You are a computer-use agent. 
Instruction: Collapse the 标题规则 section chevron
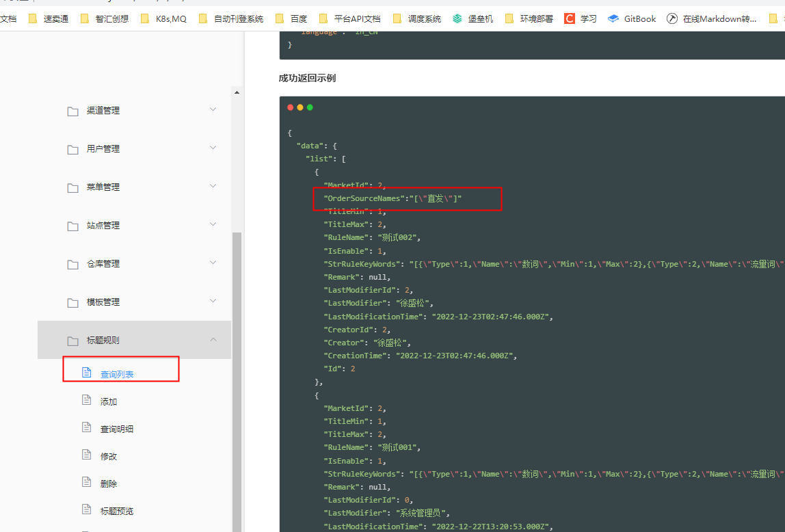pyautogui.click(x=213, y=340)
